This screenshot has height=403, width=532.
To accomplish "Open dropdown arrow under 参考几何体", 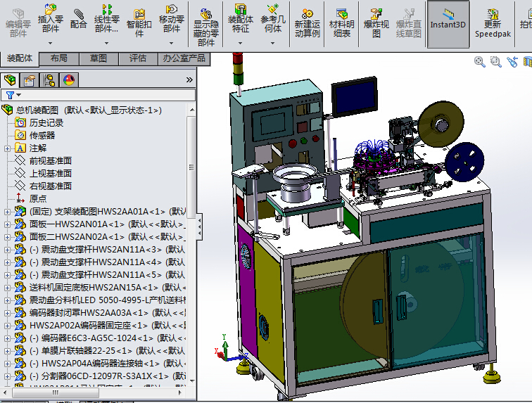I will 273,43.
